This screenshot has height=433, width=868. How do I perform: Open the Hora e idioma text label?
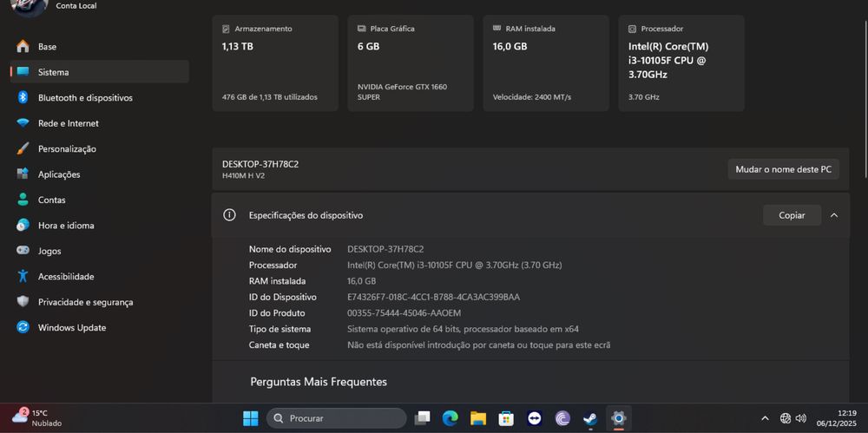point(66,226)
